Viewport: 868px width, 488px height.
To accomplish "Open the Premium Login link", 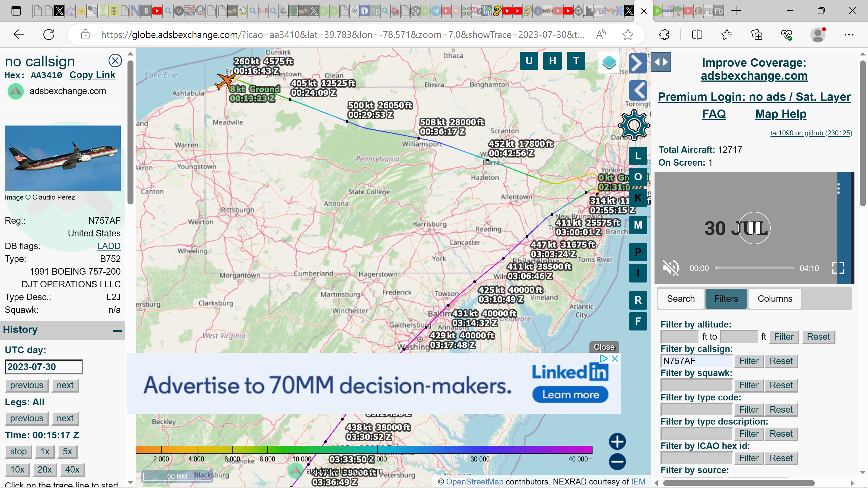I will click(x=754, y=97).
